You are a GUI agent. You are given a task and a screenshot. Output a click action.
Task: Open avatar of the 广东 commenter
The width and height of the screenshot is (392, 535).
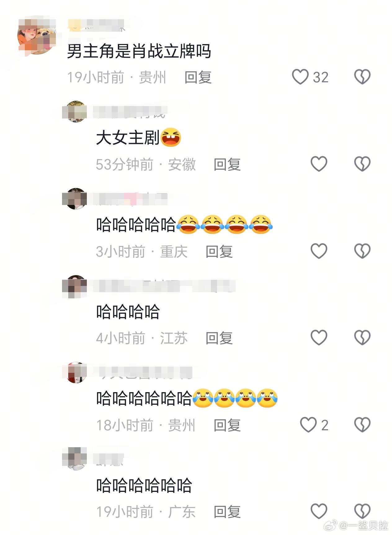tap(76, 459)
